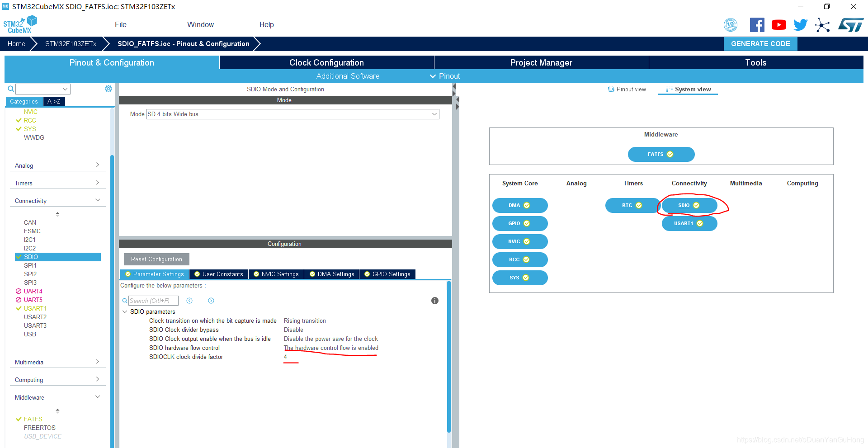
Task: Click the 10-year anniversary badge icon
Action: tap(731, 25)
